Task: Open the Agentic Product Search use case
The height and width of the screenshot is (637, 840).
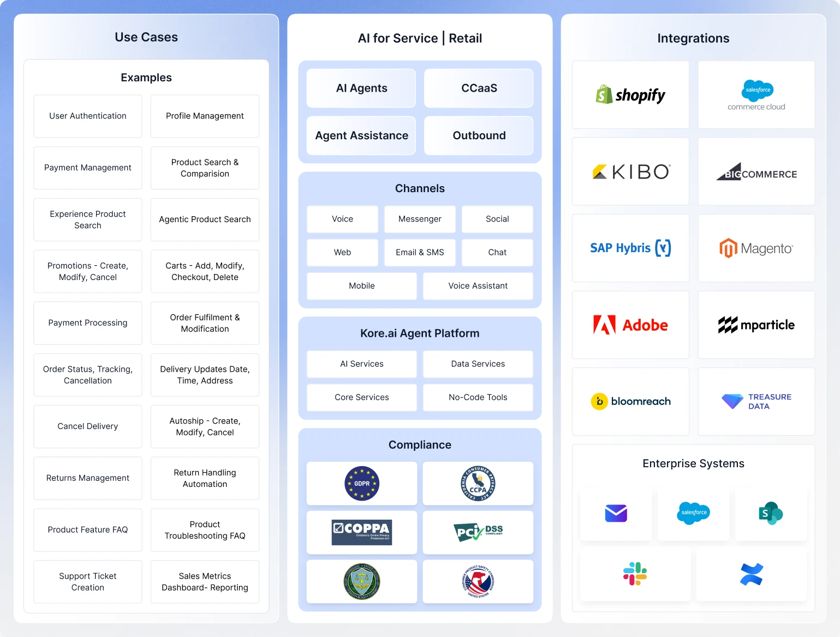Action: [x=205, y=219]
